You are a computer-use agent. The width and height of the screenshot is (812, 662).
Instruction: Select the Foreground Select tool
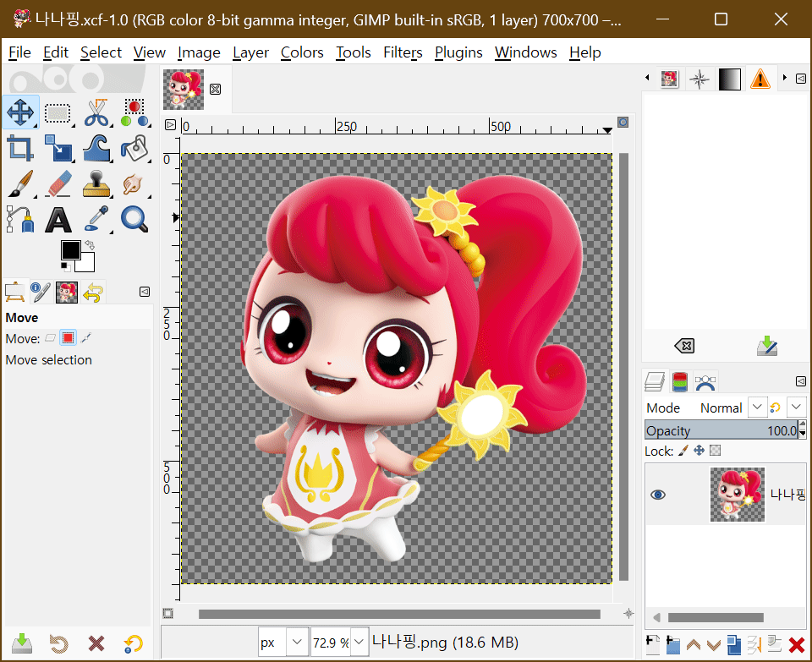coord(134,112)
